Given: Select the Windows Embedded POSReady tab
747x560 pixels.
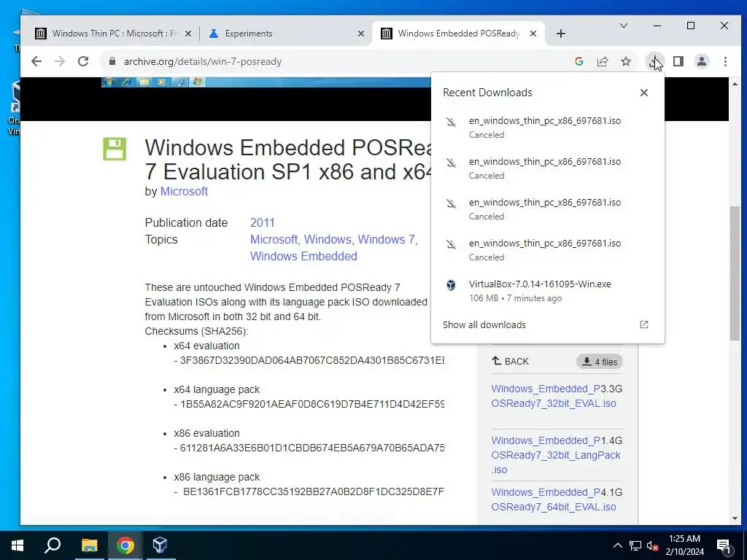Looking at the screenshot, I should 458,34.
